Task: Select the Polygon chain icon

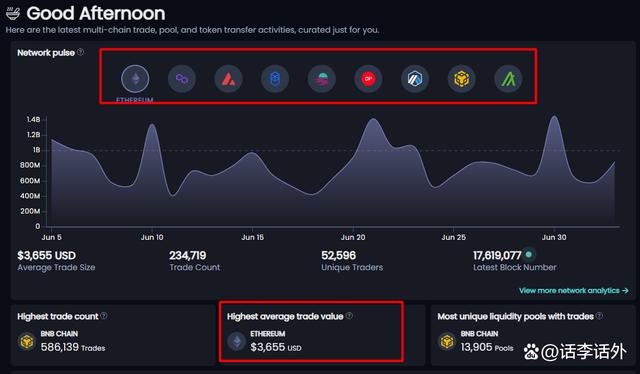Action: 182,79
